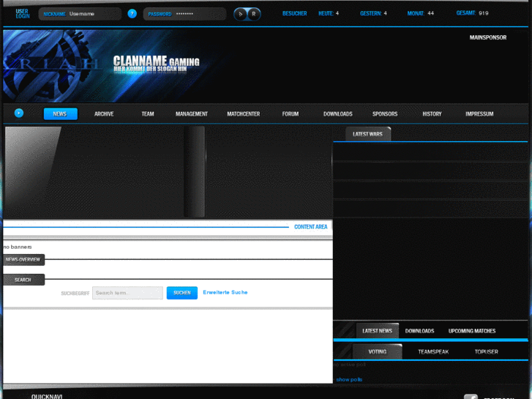Select the Latest News tab
This screenshot has height=399, width=532.
click(x=378, y=331)
